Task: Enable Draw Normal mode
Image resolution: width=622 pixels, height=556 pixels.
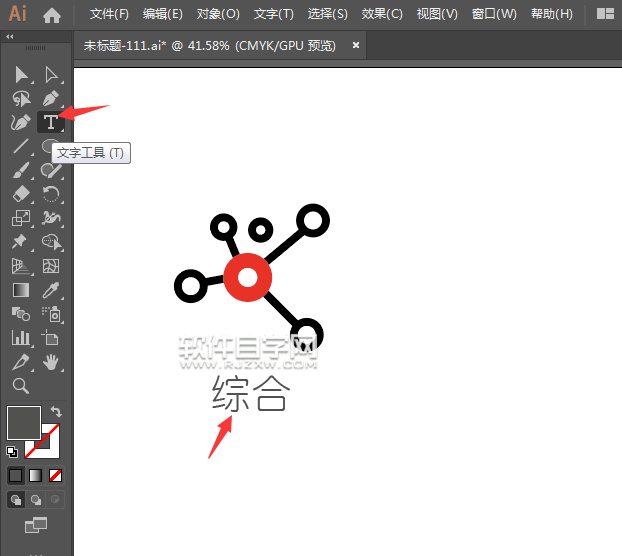Action: tap(16, 500)
